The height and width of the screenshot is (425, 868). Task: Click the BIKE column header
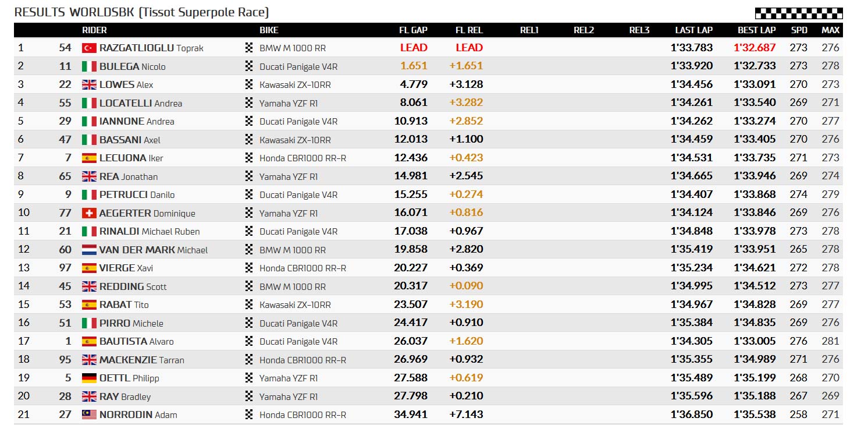[x=269, y=30]
